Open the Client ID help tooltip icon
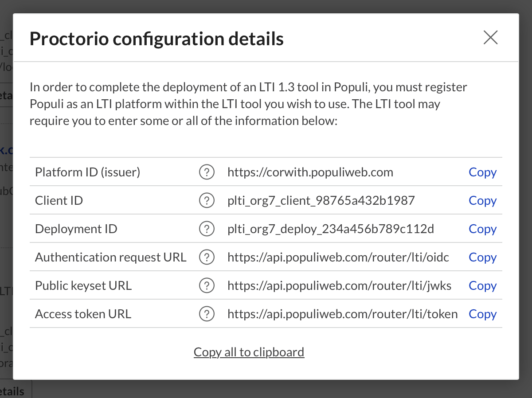 click(207, 200)
